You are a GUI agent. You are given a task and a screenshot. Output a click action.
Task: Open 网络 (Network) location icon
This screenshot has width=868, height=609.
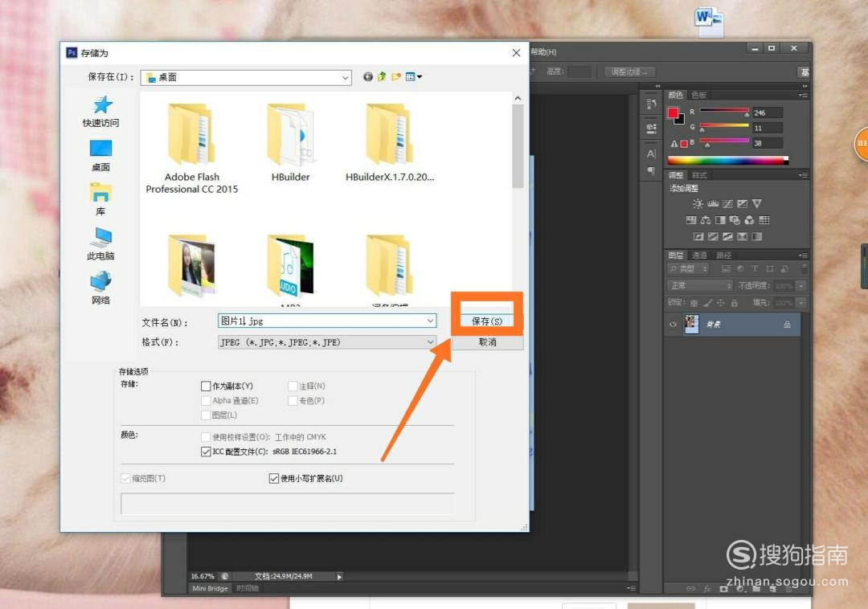pos(100,288)
